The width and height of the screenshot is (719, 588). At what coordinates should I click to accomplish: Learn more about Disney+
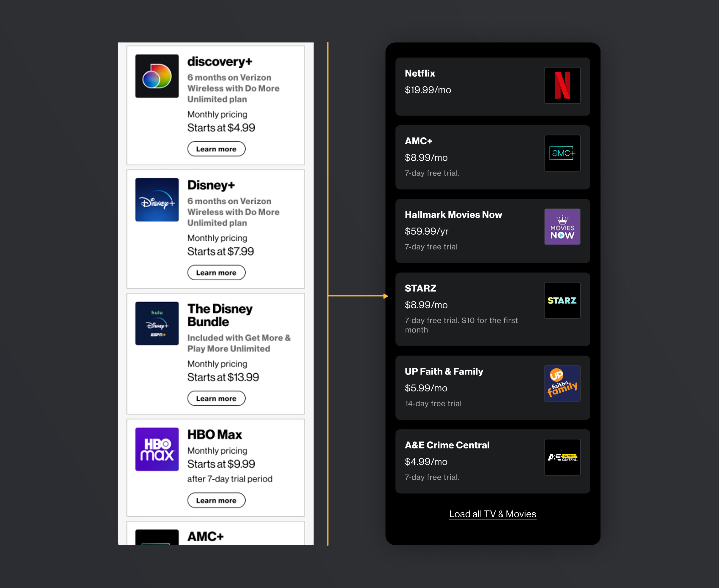[216, 273]
